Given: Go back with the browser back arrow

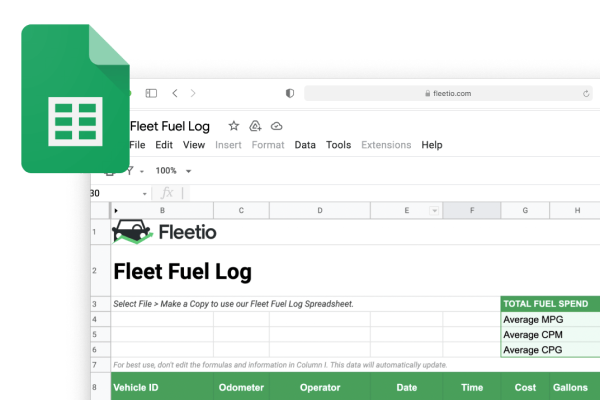Looking at the screenshot, I should click(175, 93).
